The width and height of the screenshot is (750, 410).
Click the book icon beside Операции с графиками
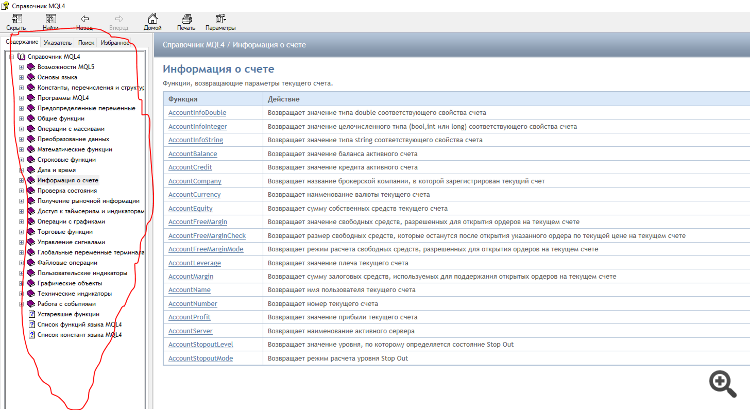click(31, 222)
